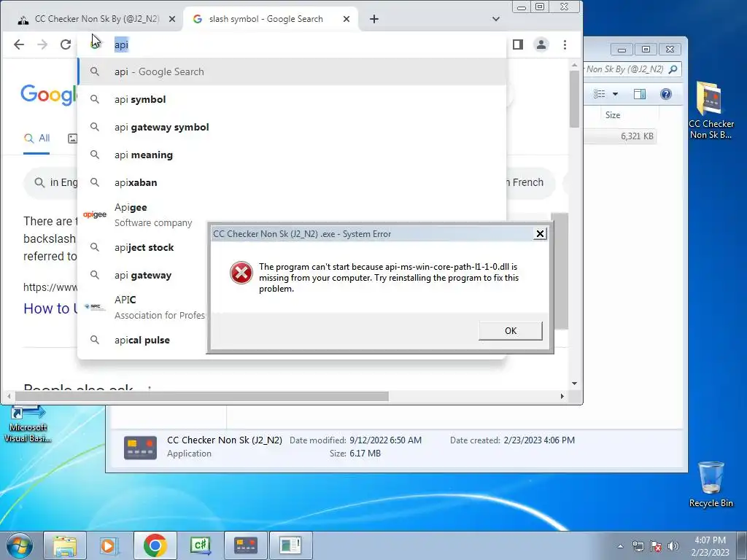
Task: Click CC Checker icon in taskbar
Action: coord(246,545)
